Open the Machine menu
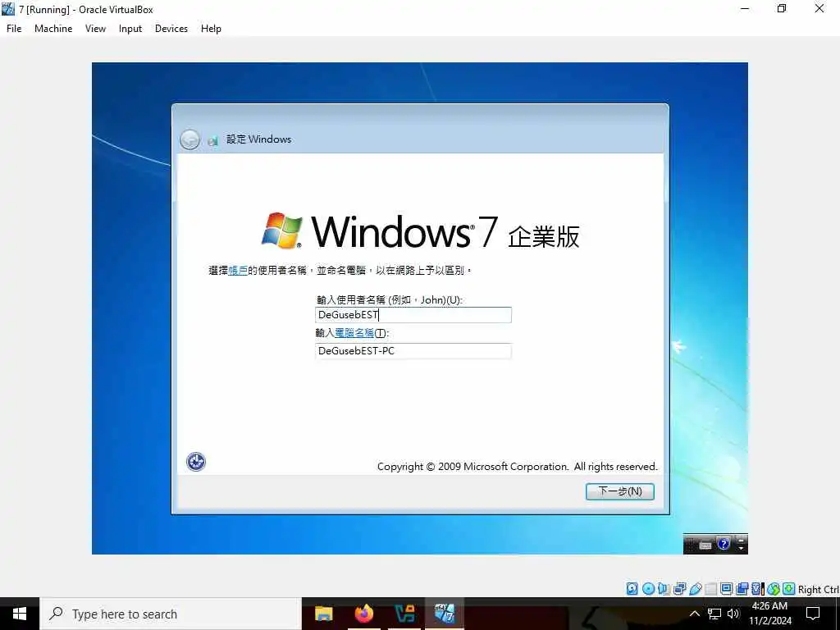 53,29
